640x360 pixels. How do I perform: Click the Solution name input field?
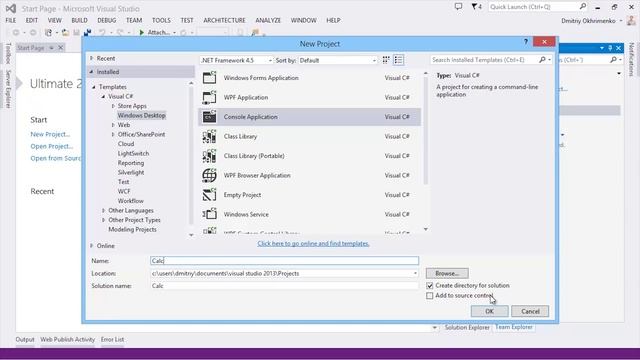[x=284, y=286]
